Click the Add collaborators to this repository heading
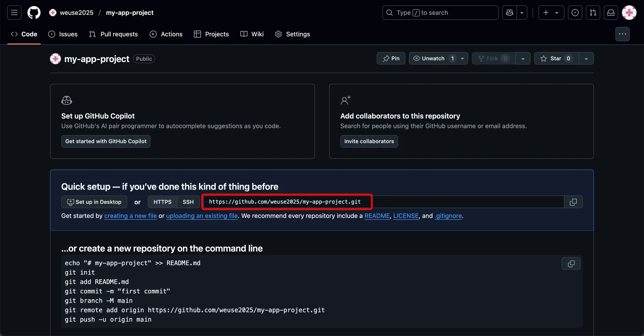This screenshot has height=336, width=644. [x=400, y=116]
